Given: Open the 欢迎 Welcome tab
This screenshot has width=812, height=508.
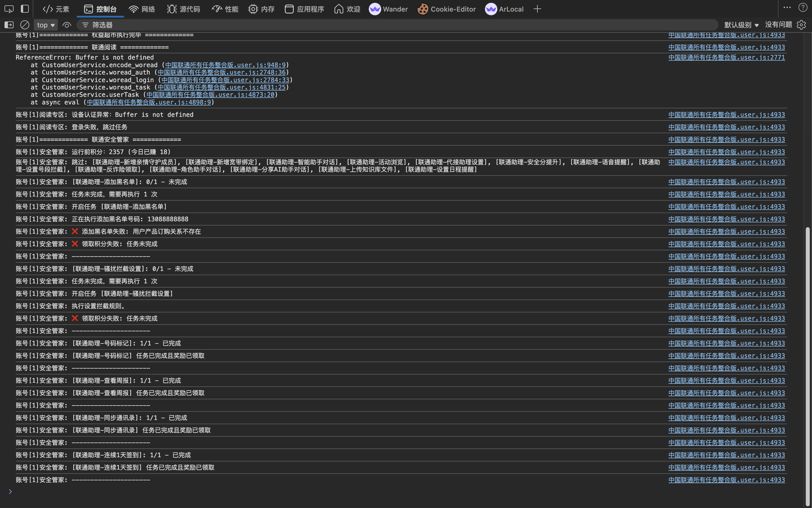Looking at the screenshot, I should 347,9.
